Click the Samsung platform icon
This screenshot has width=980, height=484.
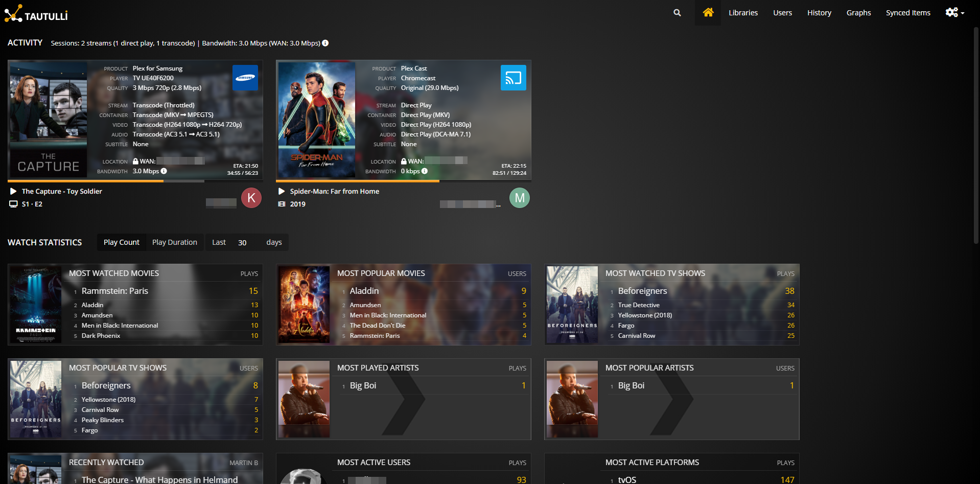(x=245, y=78)
